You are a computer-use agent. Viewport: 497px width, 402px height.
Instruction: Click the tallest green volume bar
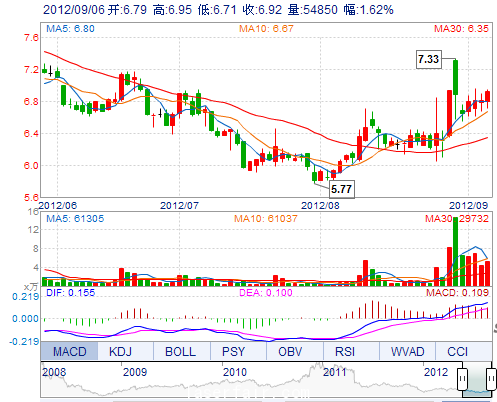pyautogui.click(x=455, y=251)
